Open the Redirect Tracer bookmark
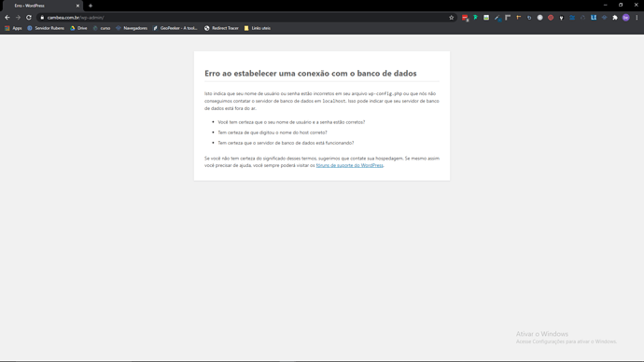The height and width of the screenshot is (362, 644). tap(221, 28)
